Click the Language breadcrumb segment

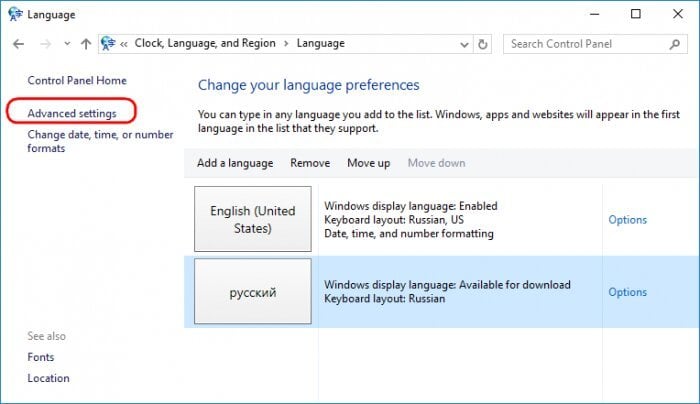[321, 43]
